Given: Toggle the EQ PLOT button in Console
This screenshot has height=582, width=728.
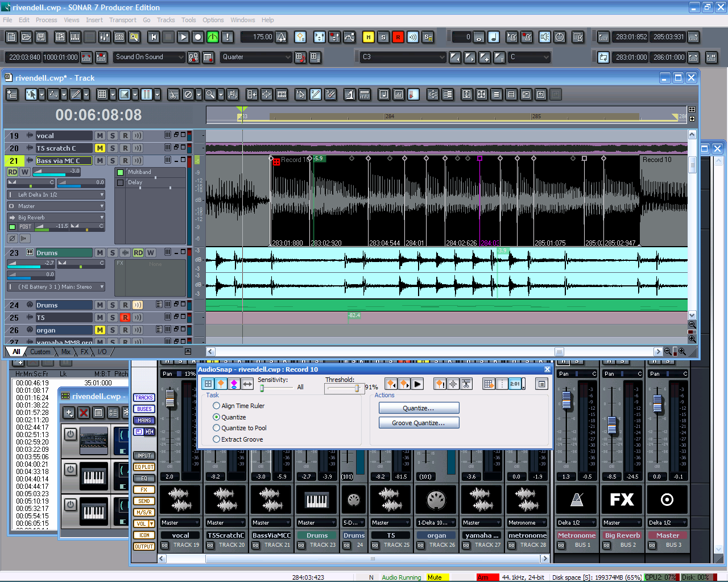Looking at the screenshot, I should 144,467.
